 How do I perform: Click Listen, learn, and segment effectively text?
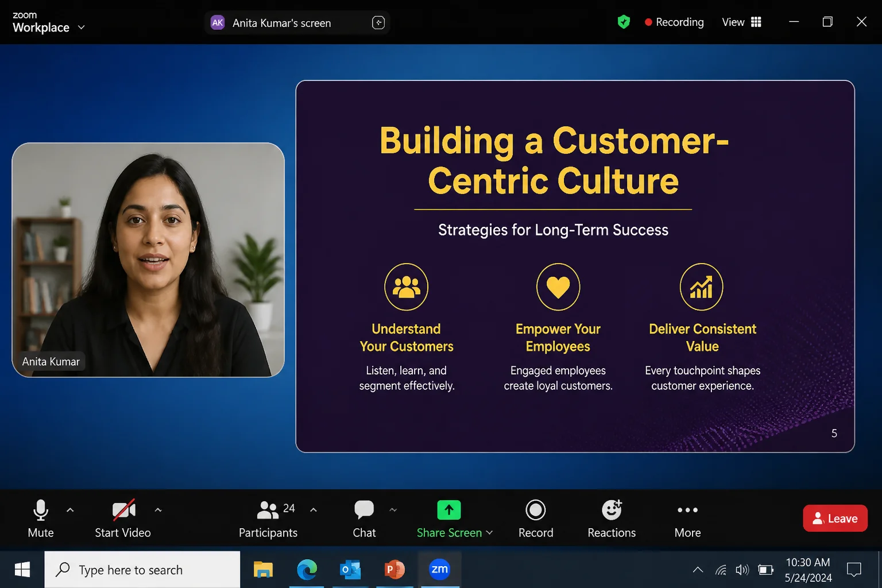click(407, 378)
